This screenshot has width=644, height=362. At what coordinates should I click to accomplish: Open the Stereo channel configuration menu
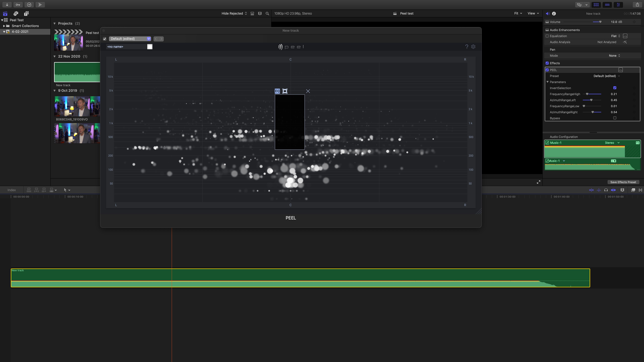612,143
